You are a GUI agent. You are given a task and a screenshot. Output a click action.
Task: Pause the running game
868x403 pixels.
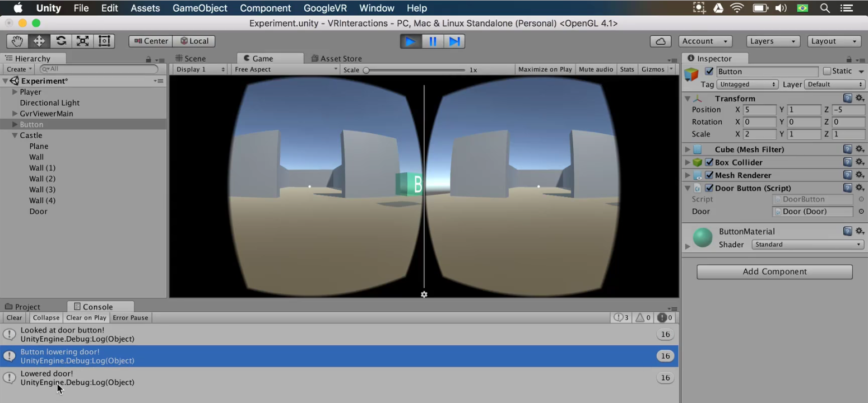[432, 41]
